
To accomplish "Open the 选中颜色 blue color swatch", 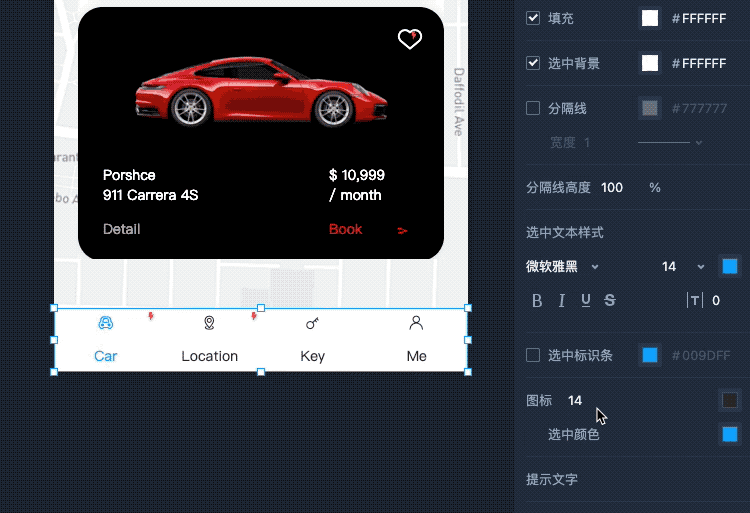I will (729, 434).
